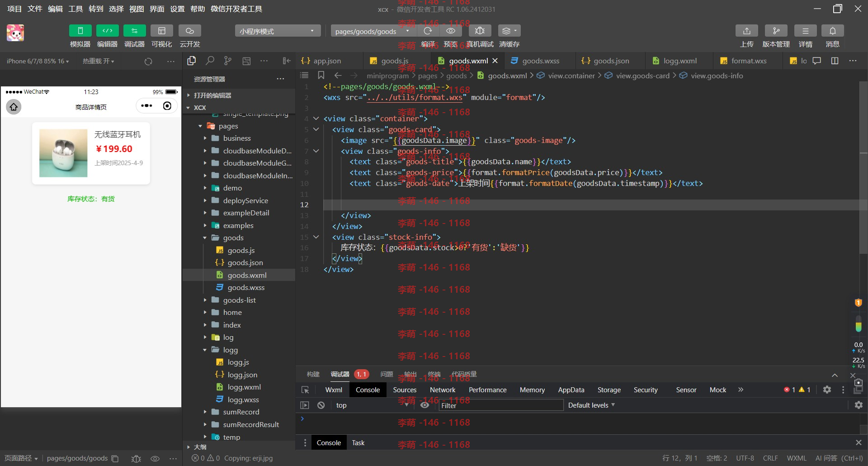Click the inspect element picker icon
This screenshot has height=466, width=868.
tap(305, 390)
